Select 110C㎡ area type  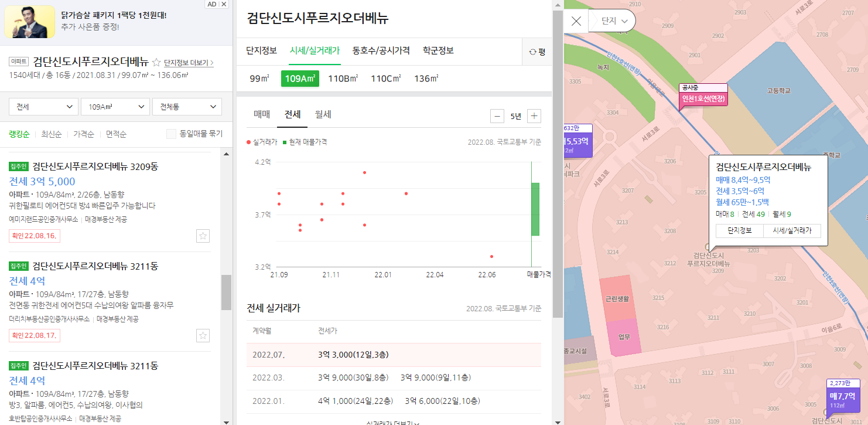point(386,79)
